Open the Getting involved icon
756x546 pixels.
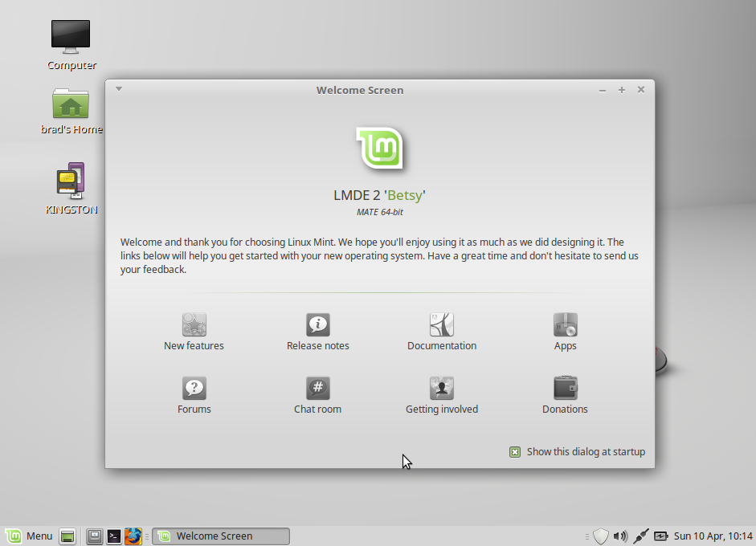click(442, 388)
